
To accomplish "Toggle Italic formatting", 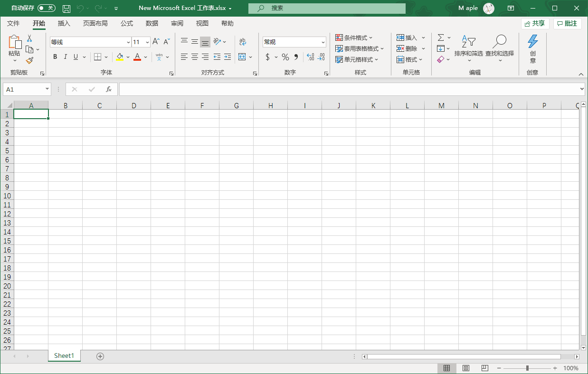I will point(66,57).
